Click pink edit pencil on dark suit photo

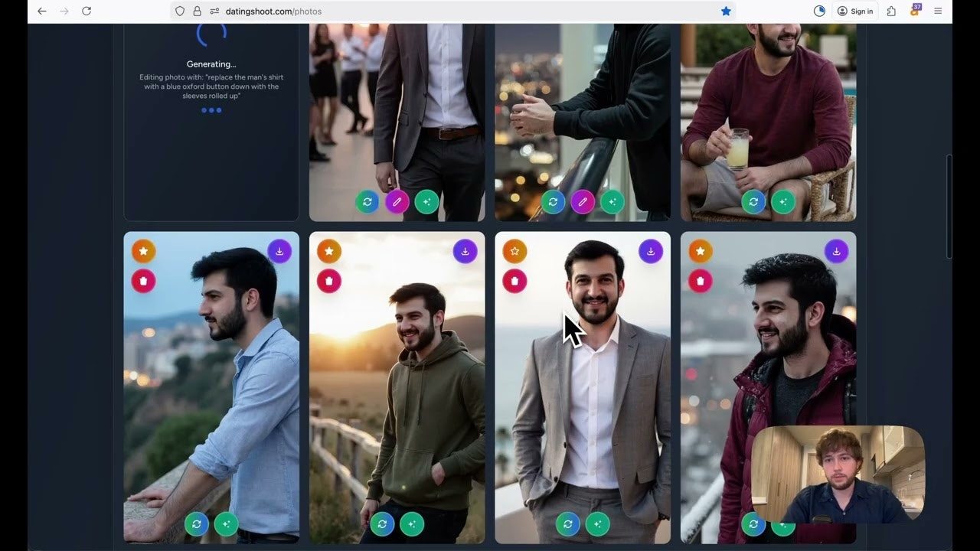point(397,202)
